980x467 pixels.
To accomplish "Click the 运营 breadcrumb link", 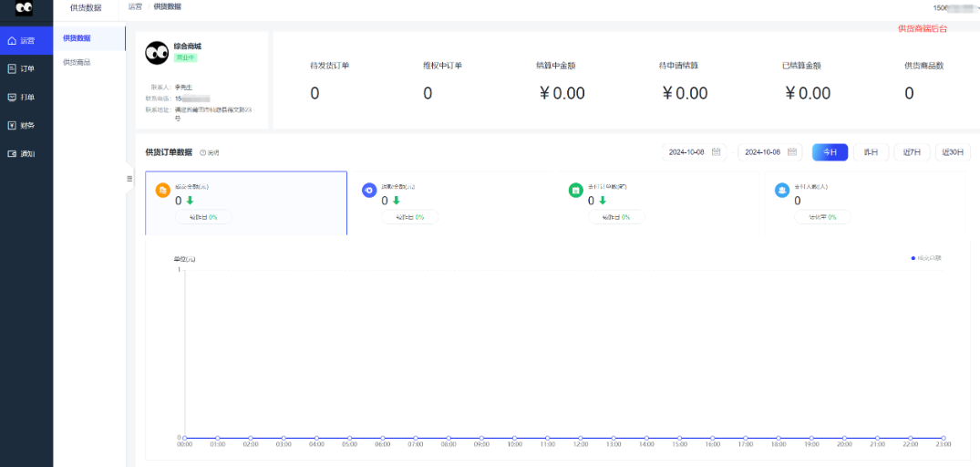I will [135, 6].
